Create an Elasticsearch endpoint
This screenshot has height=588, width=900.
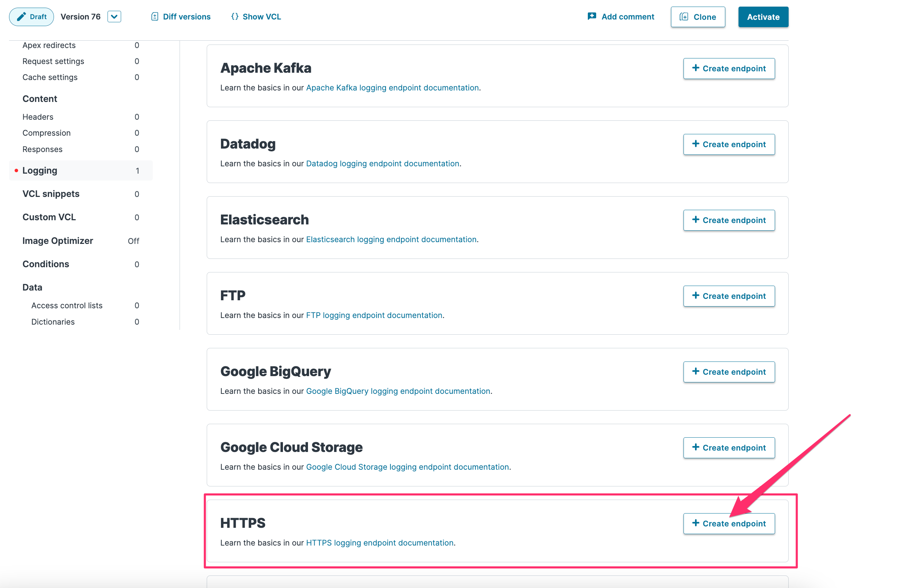click(729, 220)
